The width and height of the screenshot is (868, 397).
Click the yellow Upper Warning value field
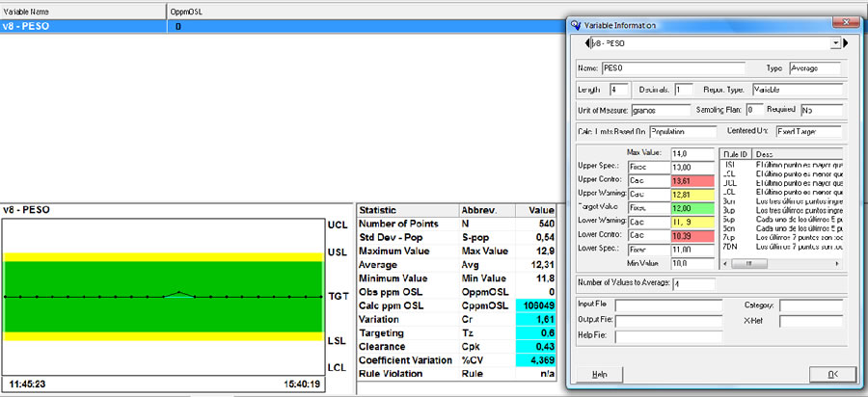tap(691, 195)
